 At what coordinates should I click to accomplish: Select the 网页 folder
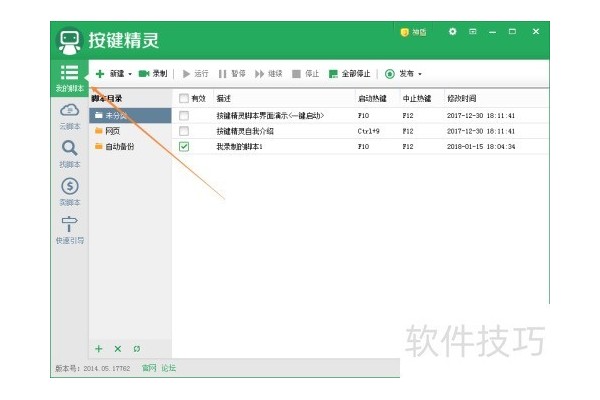[130, 131]
